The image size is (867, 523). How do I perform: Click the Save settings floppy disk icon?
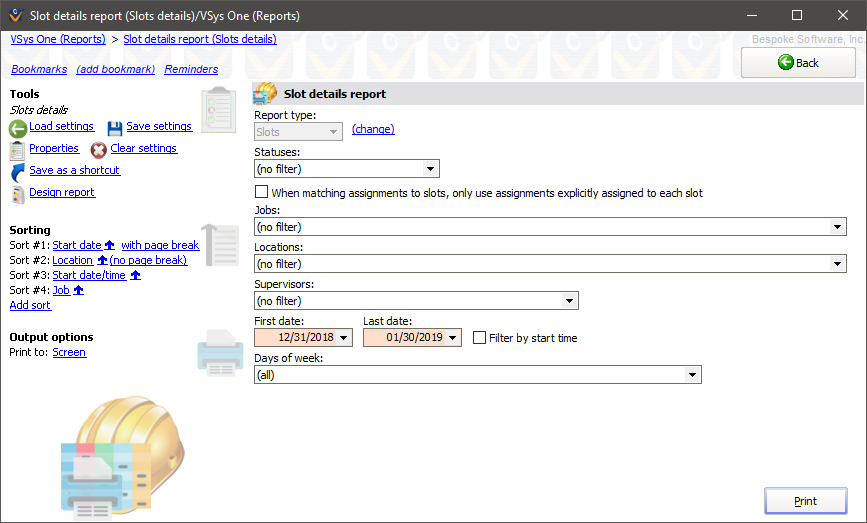coord(115,128)
